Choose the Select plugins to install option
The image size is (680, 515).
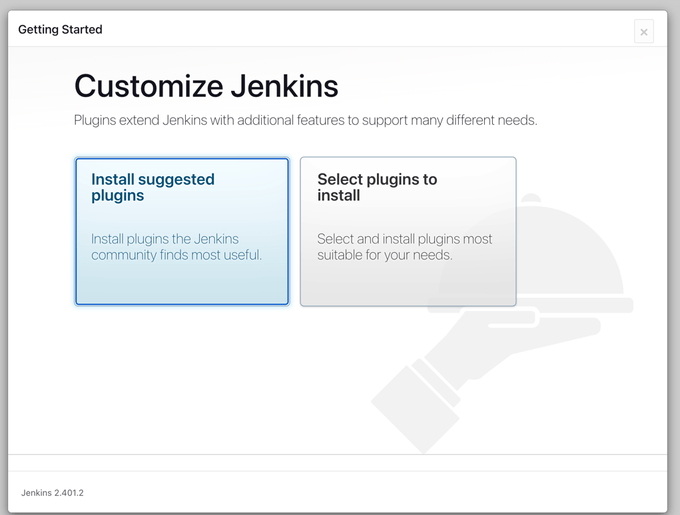[x=408, y=231]
